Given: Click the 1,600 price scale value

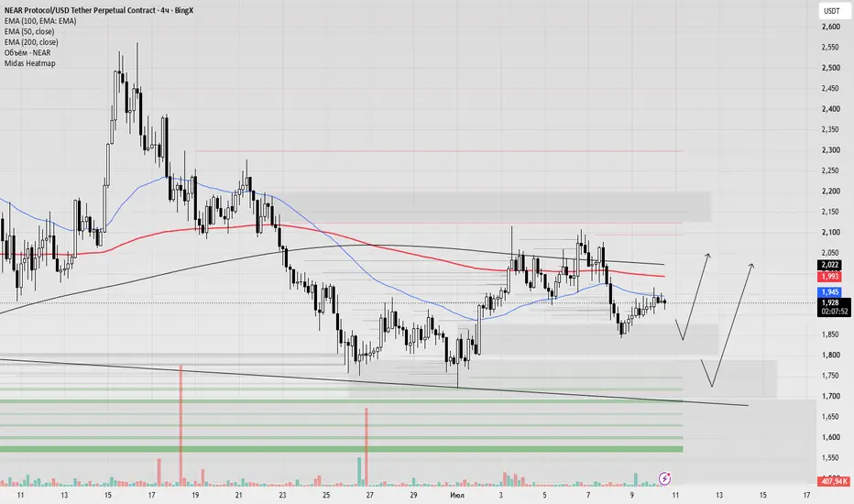Looking at the screenshot, I should (830, 437).
